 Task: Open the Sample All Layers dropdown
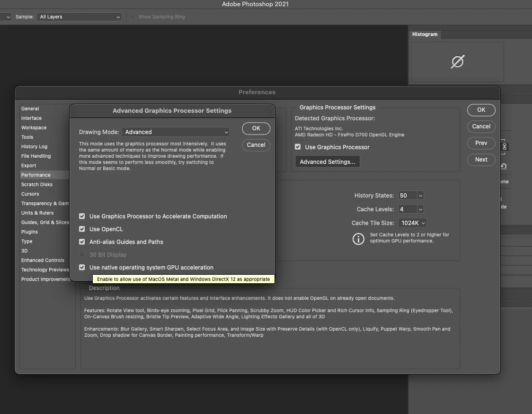point(80,17)
